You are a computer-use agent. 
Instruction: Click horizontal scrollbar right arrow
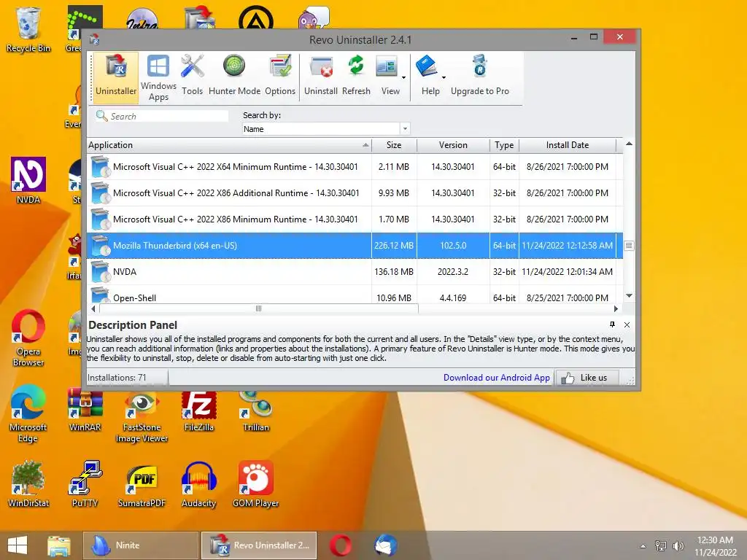coord(616,308)
